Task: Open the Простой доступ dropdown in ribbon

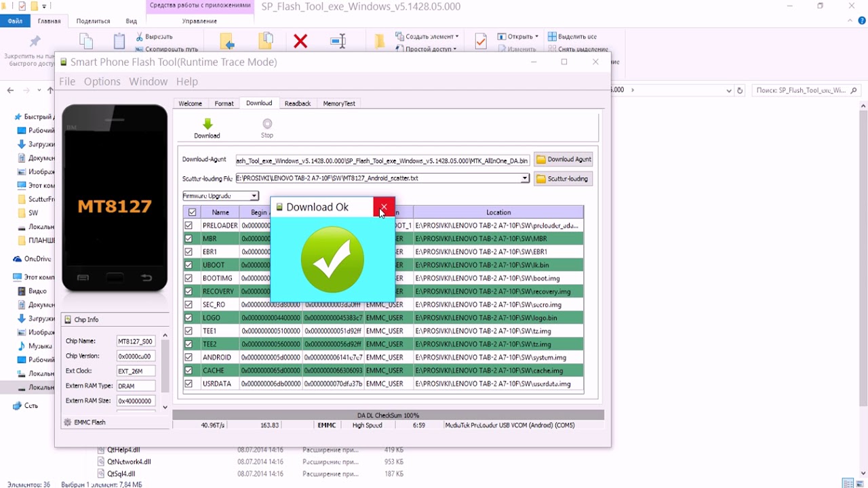Action: pyautogui.click(x=426, y=49)
